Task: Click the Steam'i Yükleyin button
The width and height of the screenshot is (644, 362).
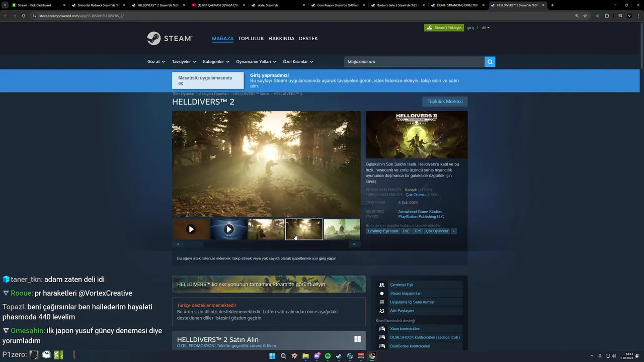Action: pos(444,28)
